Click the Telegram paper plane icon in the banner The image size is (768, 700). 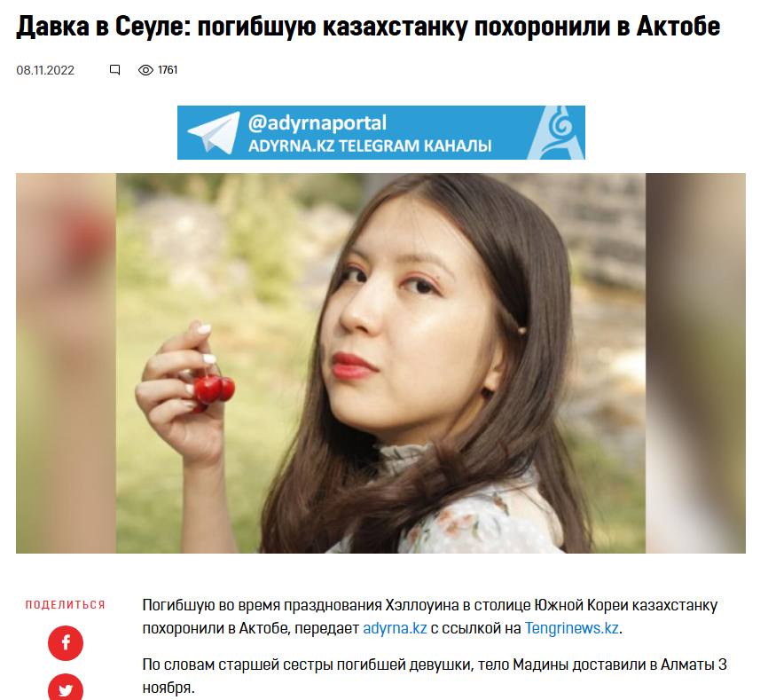pyautogui.click(x=214, y=133)
